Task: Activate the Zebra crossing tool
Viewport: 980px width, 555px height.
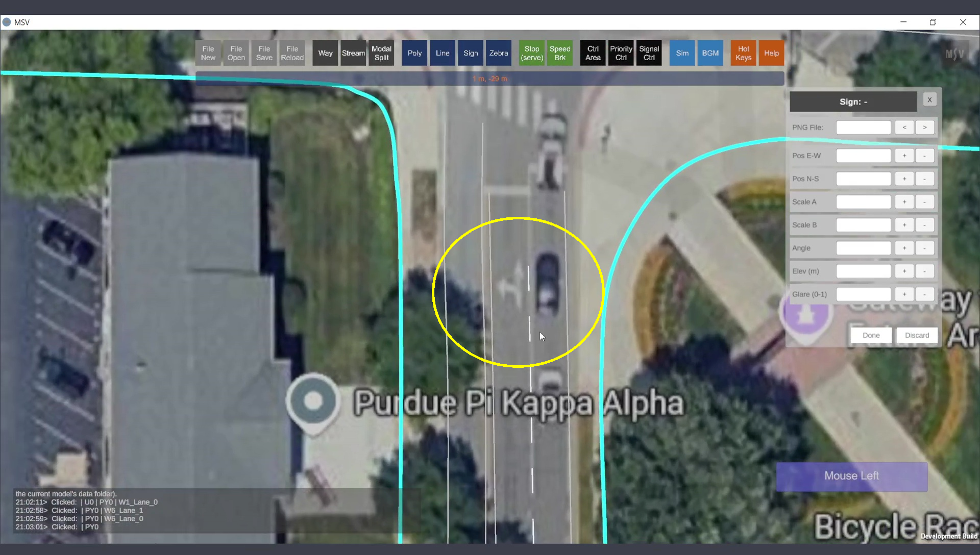Action: point(498,53)
